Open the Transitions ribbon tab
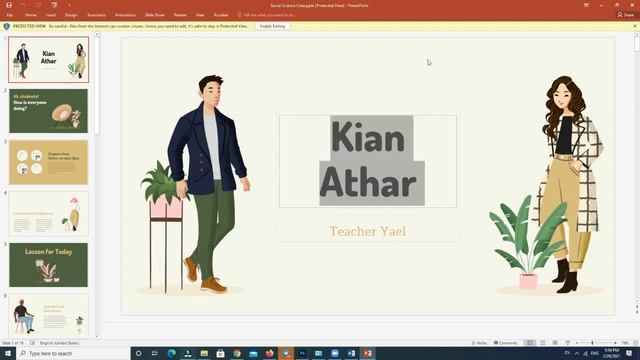This screenshot has width=640, height=360. [96, 15]
